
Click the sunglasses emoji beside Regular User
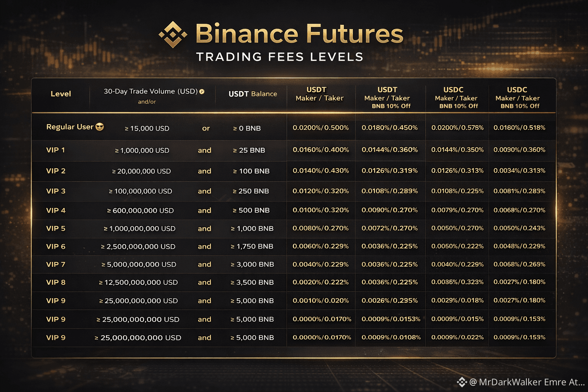pos(100,127)
